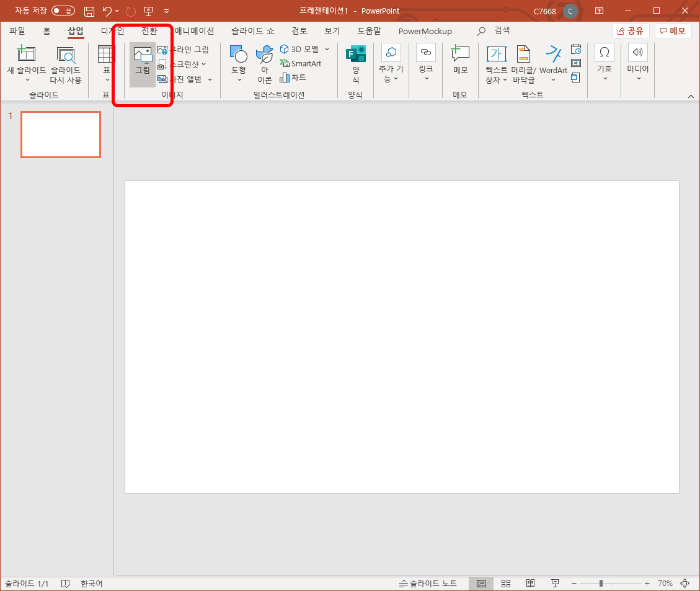The image size is (700, 591).
Task: Click the 3D 모델 button
Action: point(299,49)
